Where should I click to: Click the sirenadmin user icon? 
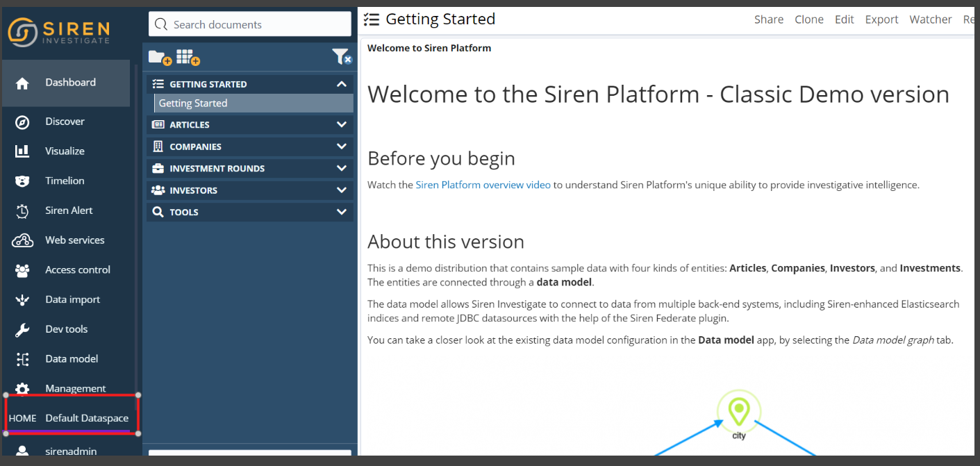[22, 451]
